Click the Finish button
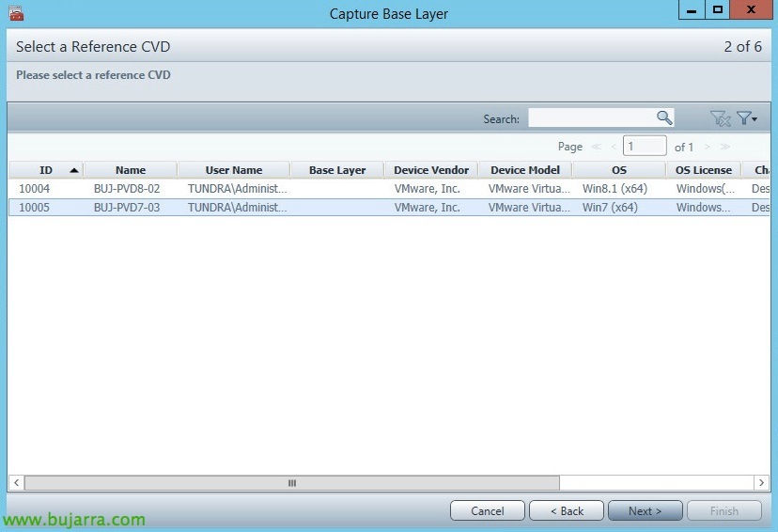 [x=724, y=510]
